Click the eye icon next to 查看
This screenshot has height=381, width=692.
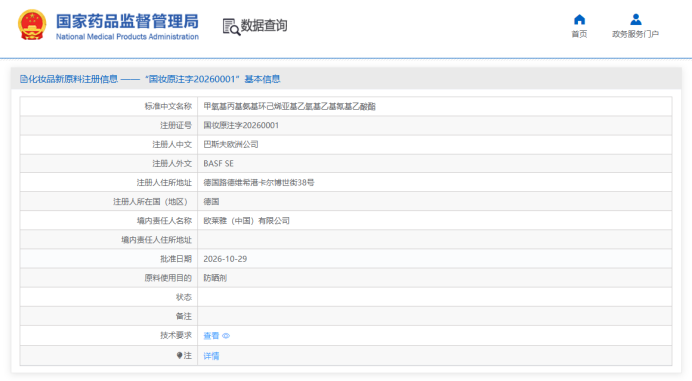[x=226, y=336]
